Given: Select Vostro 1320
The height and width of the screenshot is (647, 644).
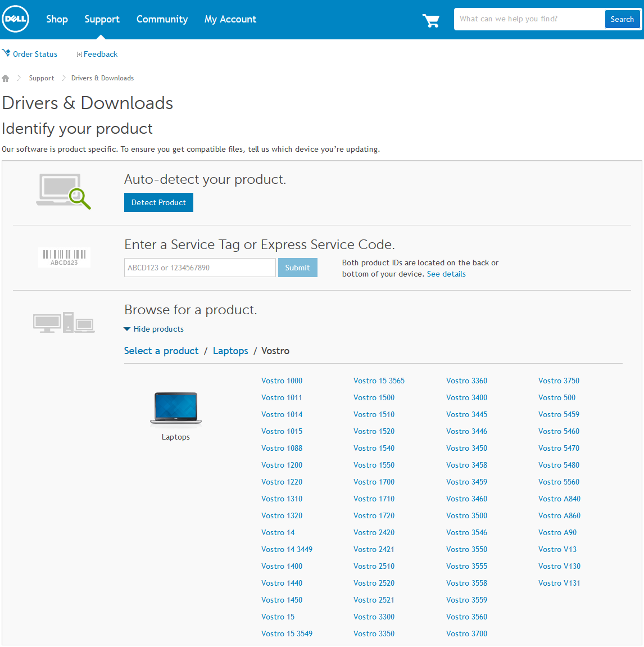Looking at the screenshot, I should click(x=282, y=515).
